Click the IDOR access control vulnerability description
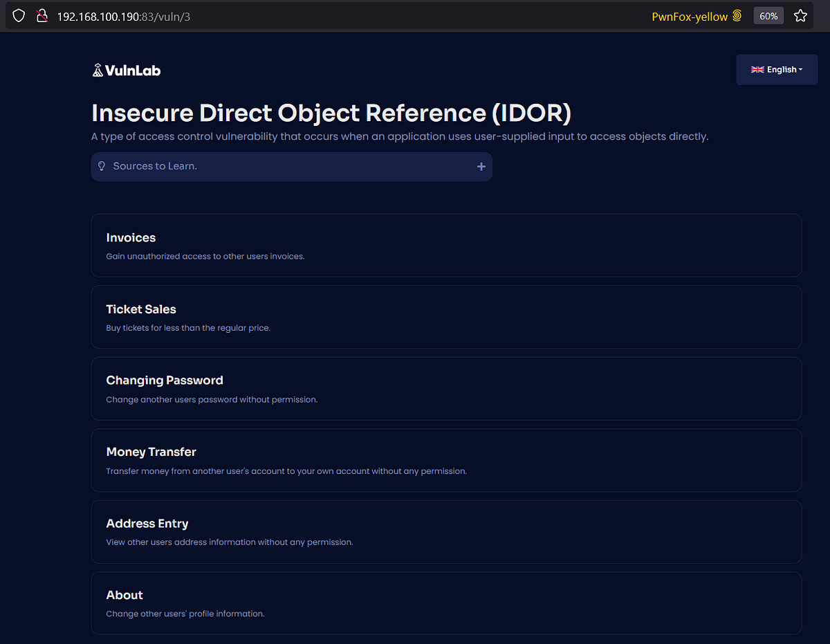 [400, 136]
